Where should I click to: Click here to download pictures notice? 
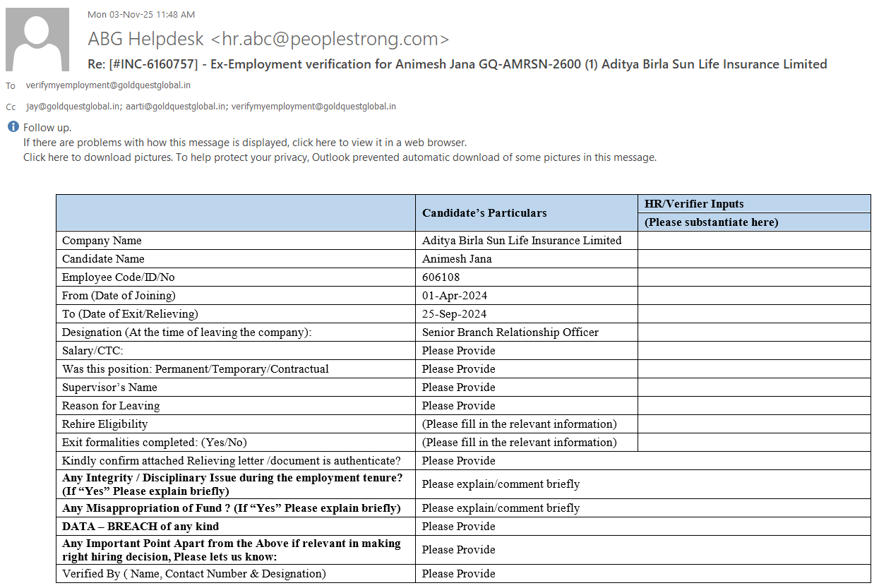[339, 157]
